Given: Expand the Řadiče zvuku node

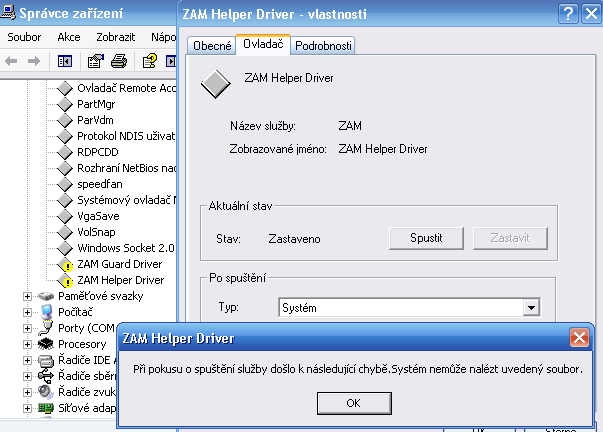Looking at the screenshot, I should tap(27, 392).
